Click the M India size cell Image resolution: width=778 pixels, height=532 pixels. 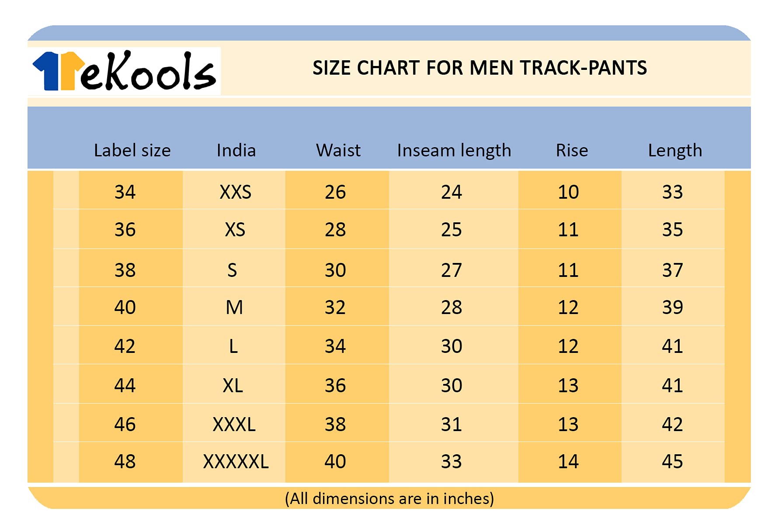[234, 307]
